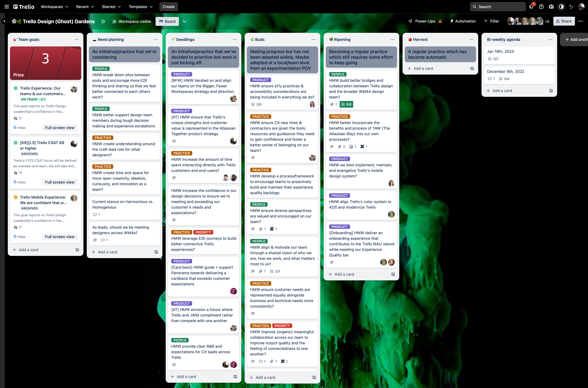Click the 0/2 checklist badge on Jan 19th card
This screenshot has width=588, height=388.
[493, 59]
